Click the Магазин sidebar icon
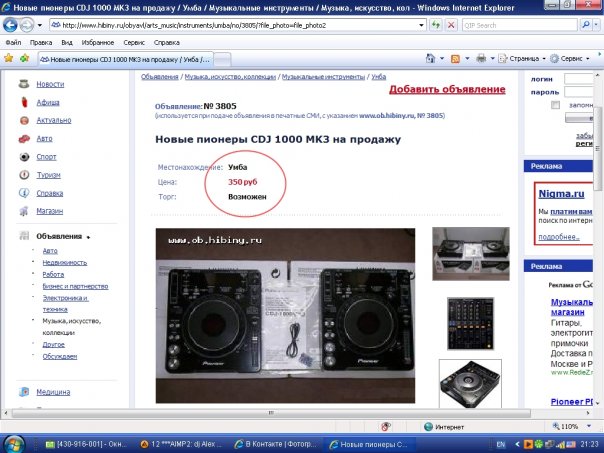 coord(23,211)
